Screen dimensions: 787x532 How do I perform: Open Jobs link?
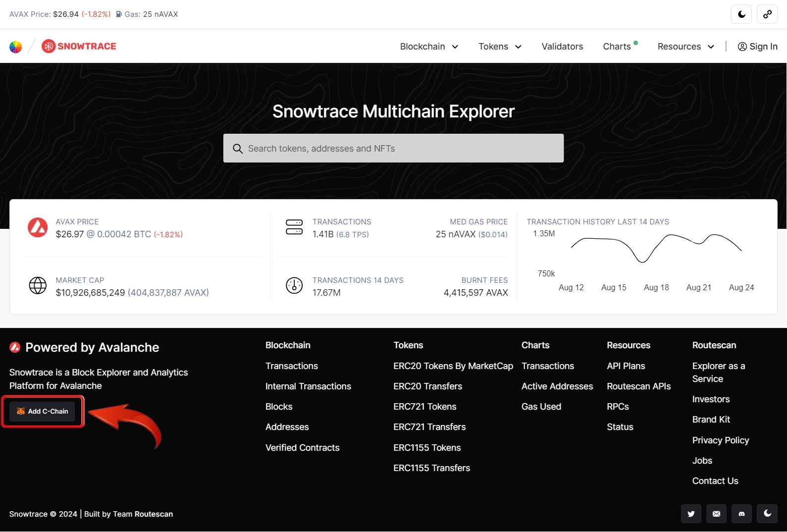point(702,461)
